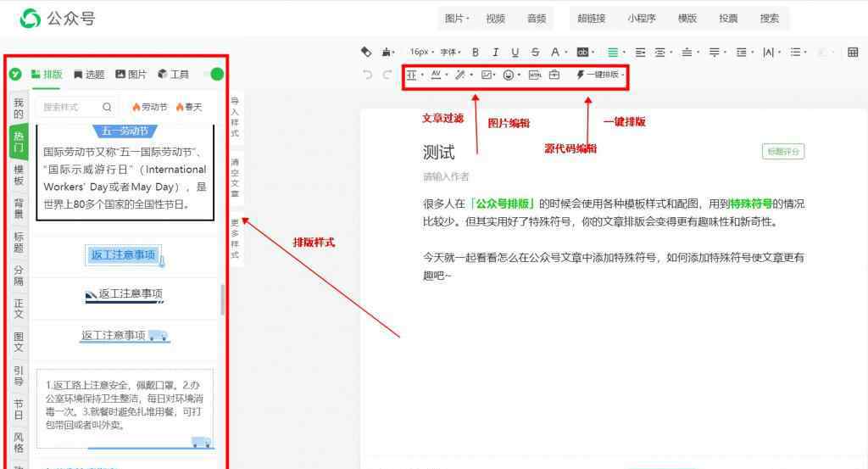The image size is (868, 469).
Task: Switch to the 选题 tab
Action: coord(89,74)
